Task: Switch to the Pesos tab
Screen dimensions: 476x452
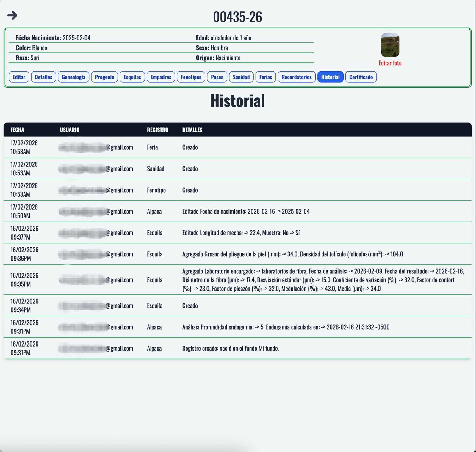Action: click(217, 77)
